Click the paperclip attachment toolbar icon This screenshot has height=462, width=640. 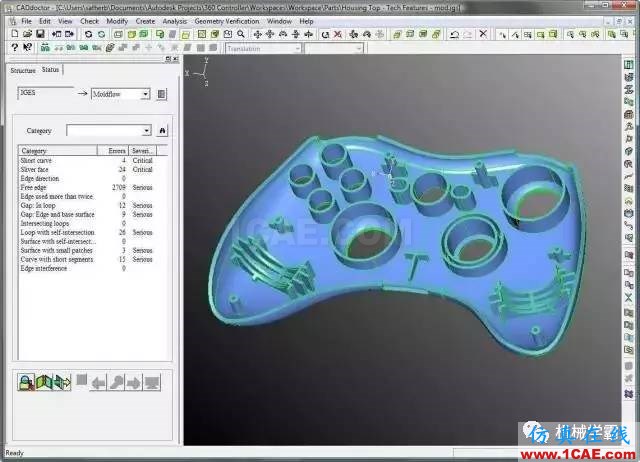coord(110,48)
